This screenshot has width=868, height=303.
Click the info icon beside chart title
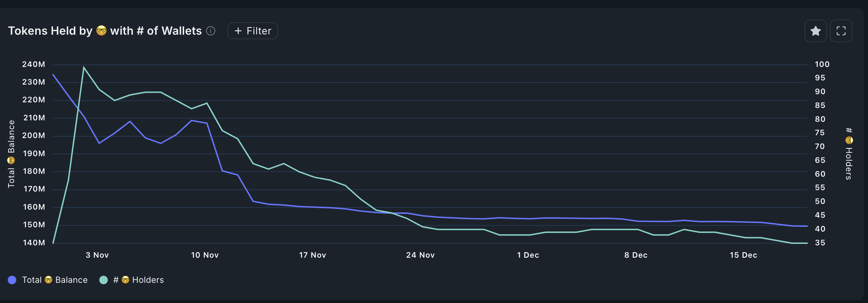tap(211, 31)
